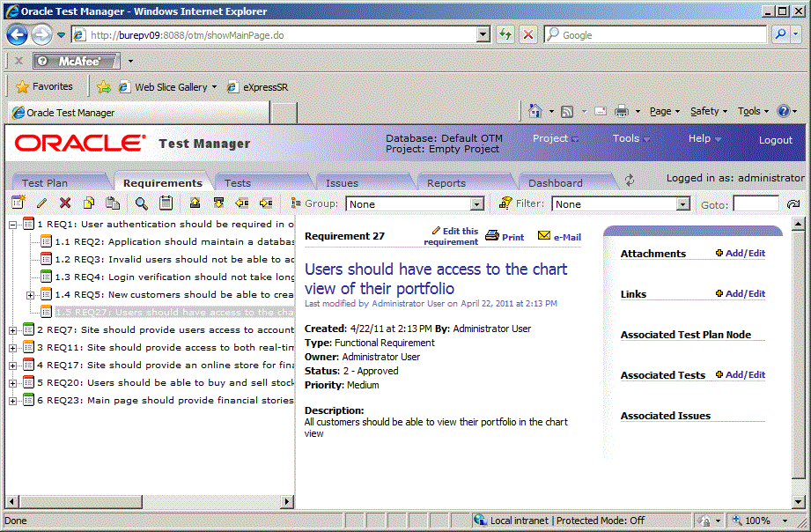Collapse the REQ1 User authentication node
This screenshot has width=811, height=532.
pos(13,225)
